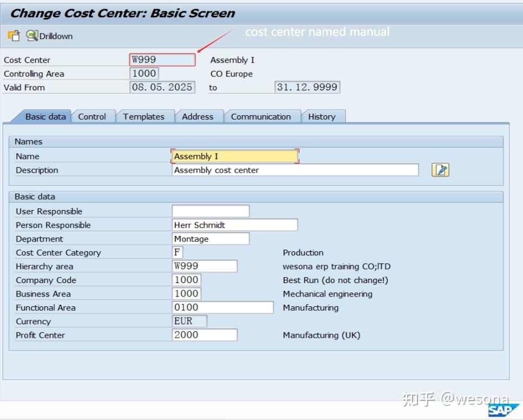Switch to the Basic data tab
The height and width of the screenshot is (420, 523).
point(45,117)
